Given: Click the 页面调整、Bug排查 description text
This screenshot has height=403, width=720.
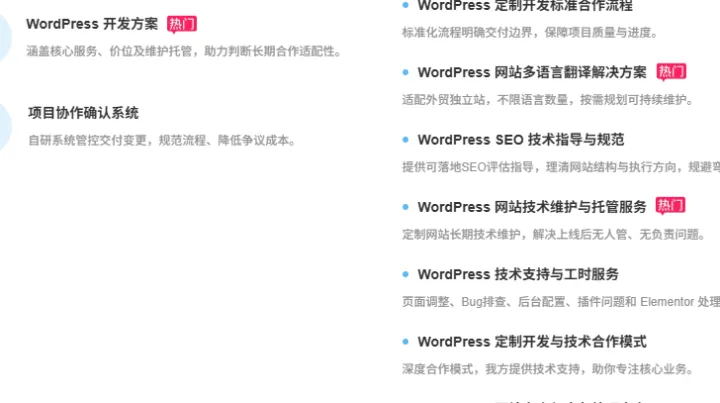Looking at the screenshot, I should click(561, 302).
